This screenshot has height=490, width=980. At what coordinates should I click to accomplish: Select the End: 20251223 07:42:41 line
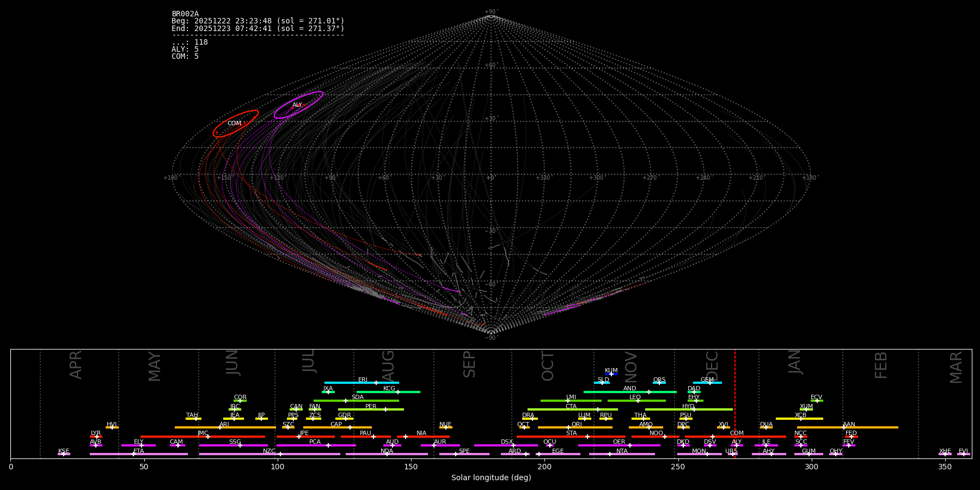point(258,28)
